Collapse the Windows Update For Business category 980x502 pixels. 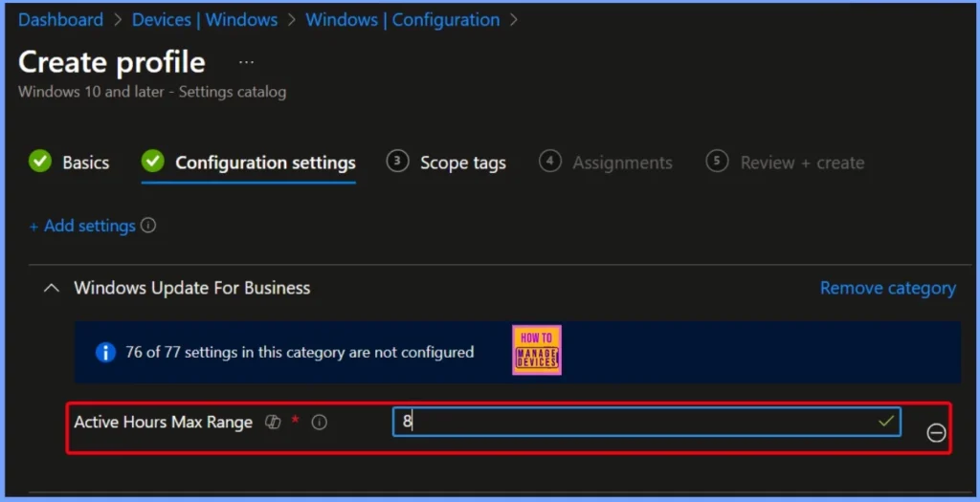(x=52, y=288)
